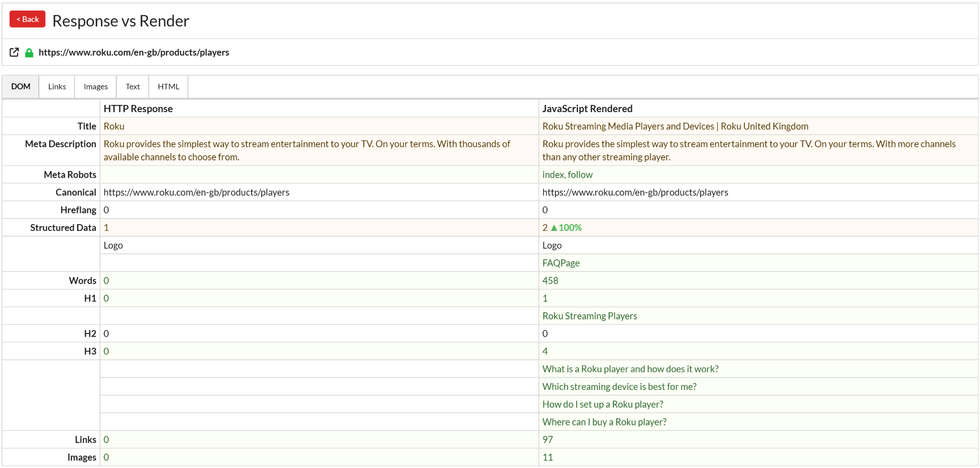The width and height of the screenshot is (980, 468).
Task: Open the HTML tab
Action: 168,87
